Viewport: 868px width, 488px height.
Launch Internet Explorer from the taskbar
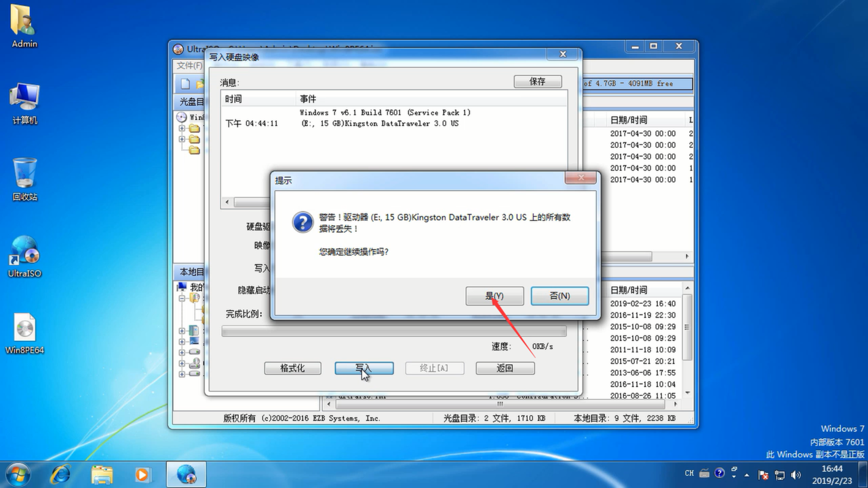click(x=60, y=474)
